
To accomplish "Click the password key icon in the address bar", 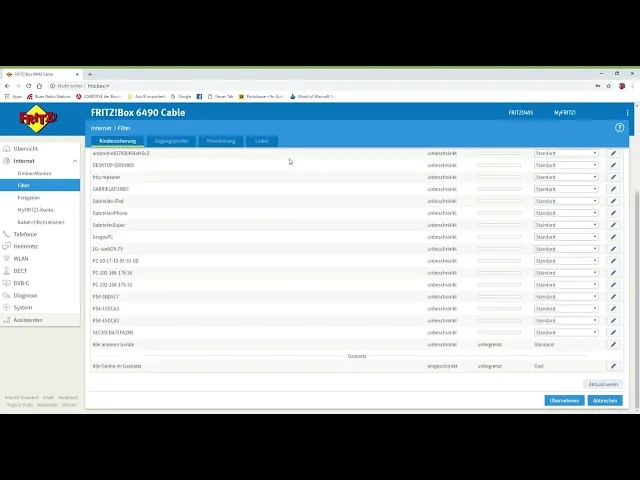I will pos(598,86).
